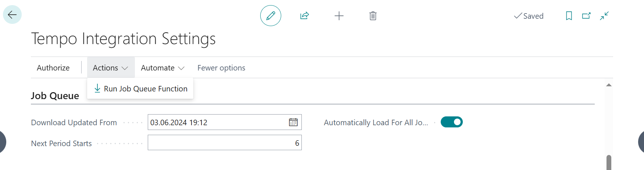644x170 pixels.
Task: Open calendar picker for Download Updated From
Action: (293, 122)
